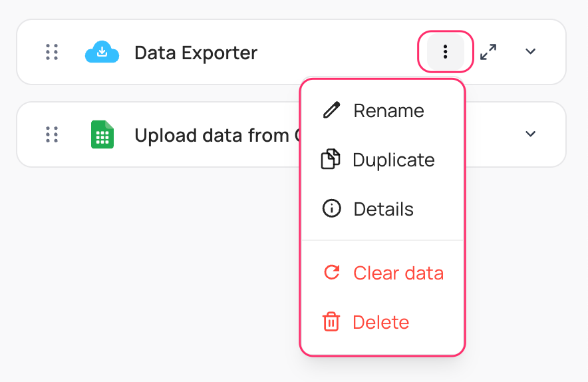Expand the Data Exporter chevron
Image resolution: width=588 pixels, height=382 pixels.
pos(530,52)
